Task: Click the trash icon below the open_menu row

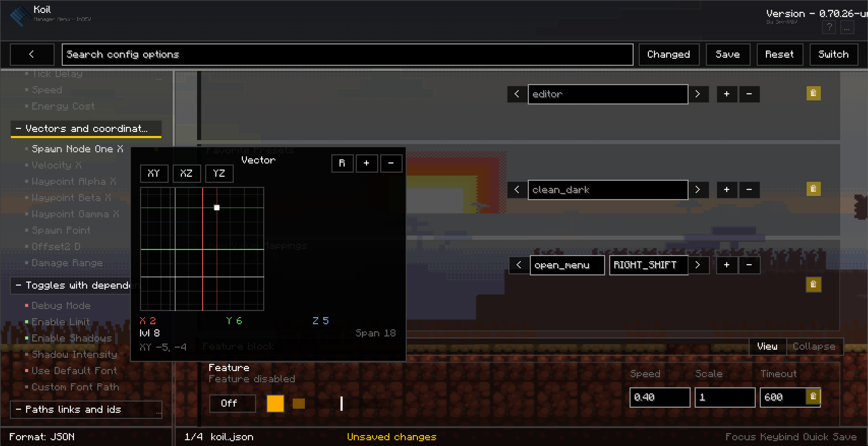Action: [x=813, y=284]
